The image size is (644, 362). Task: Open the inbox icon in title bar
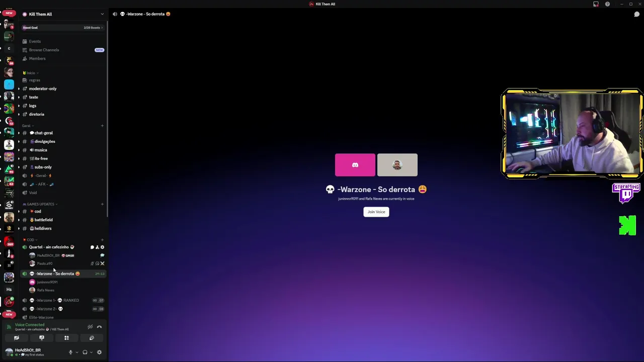tap(596, 4)
